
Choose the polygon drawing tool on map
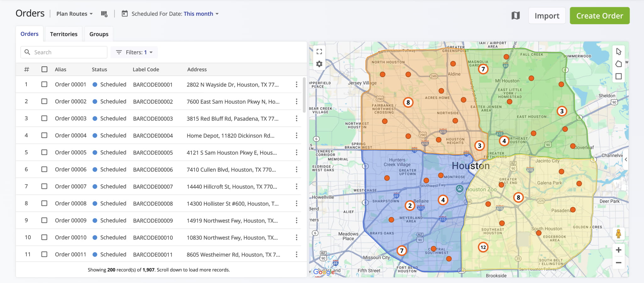pyautogui.click(x=619, y=64)
